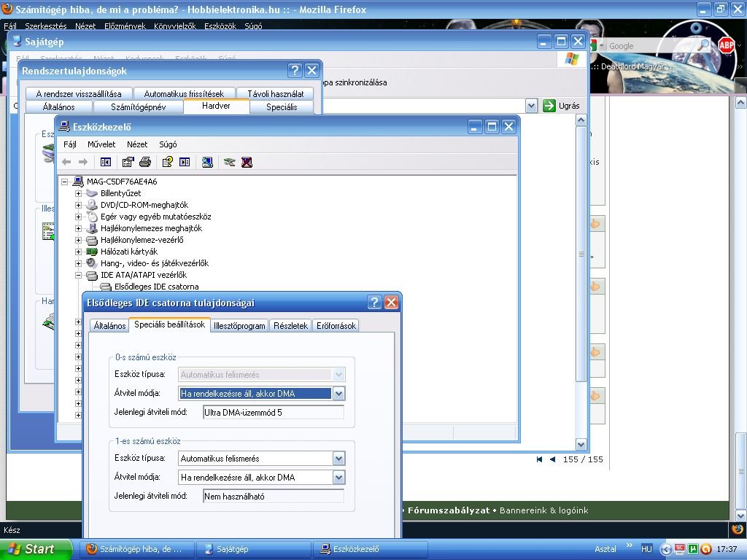Open 0-s eszköz Átvitel módja dropdown
747x560 pixels.
(338, 393)
